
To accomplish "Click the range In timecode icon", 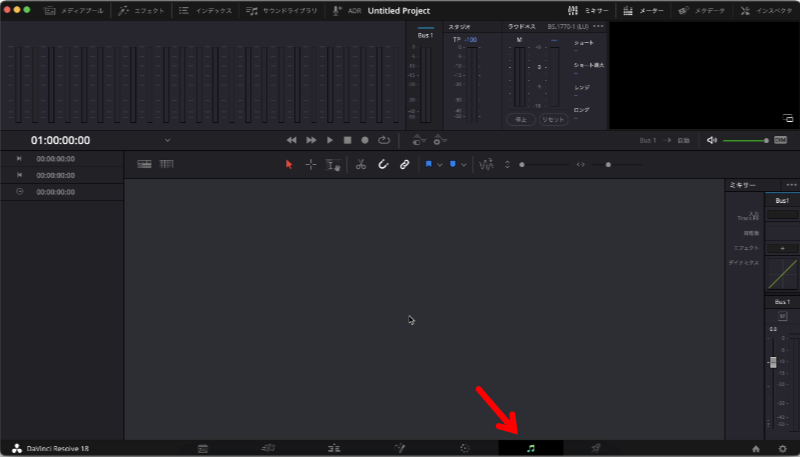I will pyautogui.click(x=19, y=159).
